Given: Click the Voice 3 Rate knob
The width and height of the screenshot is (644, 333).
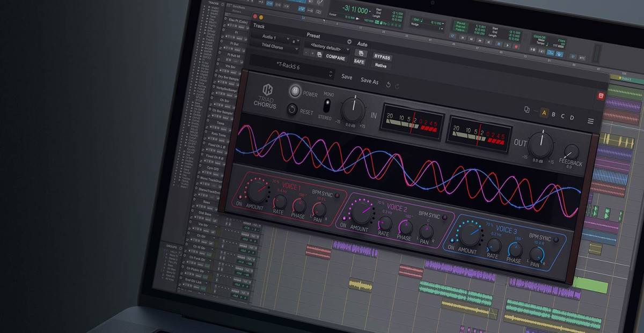Looking at the screenshot, I should [494, 246].
